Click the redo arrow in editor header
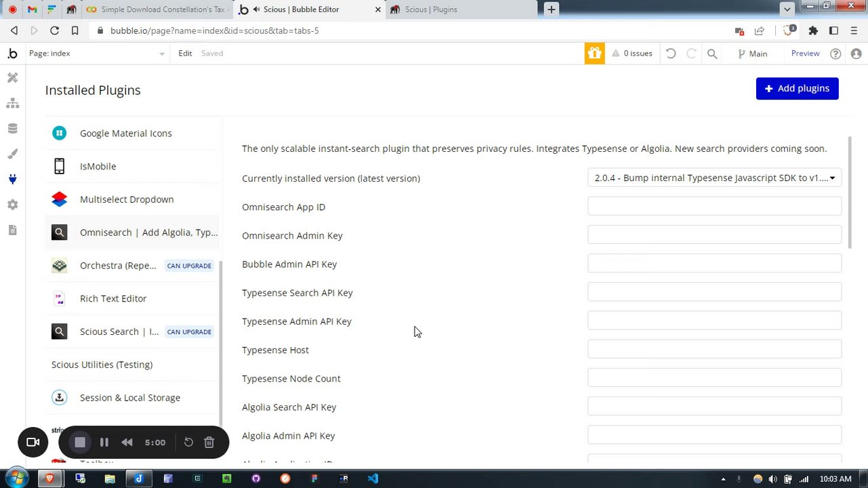868x488 pixels. coord(691,54)
